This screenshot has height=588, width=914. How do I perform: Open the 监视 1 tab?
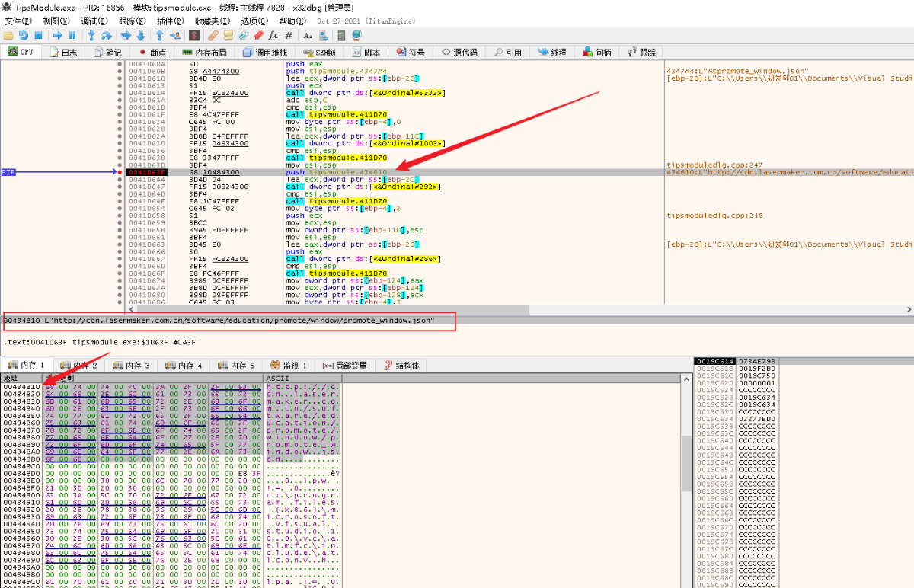pyautogui.click(x=289, y=366)
